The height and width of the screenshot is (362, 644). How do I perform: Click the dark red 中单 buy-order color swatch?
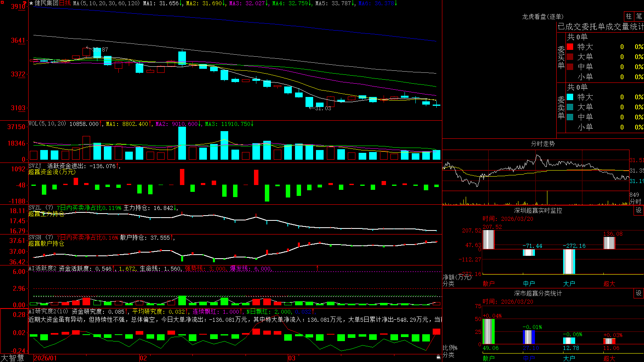(x=570, y=67)
